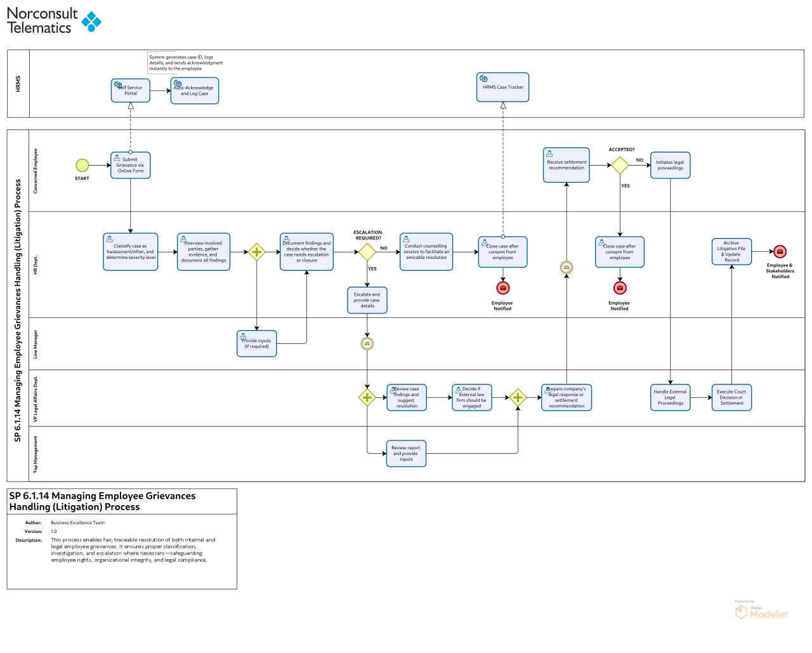Click the HRMS pool header label
Viewport: 812px width, 653px height.
(18, 84)
